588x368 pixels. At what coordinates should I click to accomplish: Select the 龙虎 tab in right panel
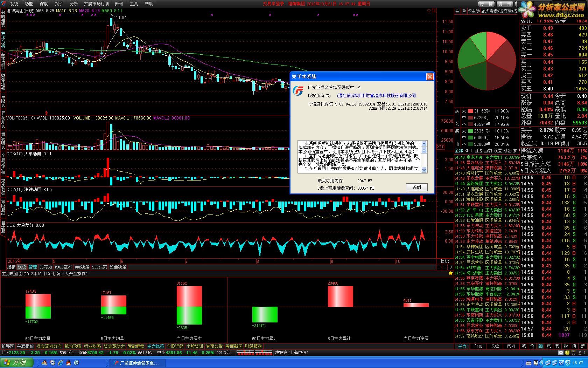click(x=495, y=346)
